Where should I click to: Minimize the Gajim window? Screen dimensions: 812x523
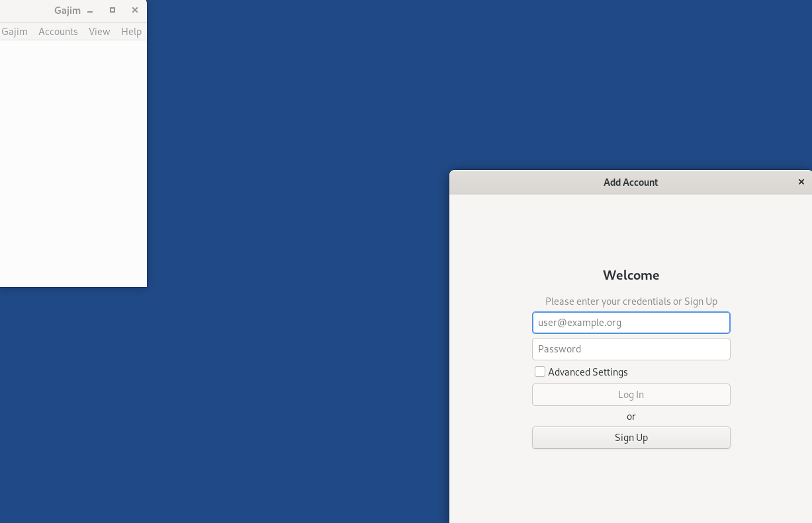[90, 11]
